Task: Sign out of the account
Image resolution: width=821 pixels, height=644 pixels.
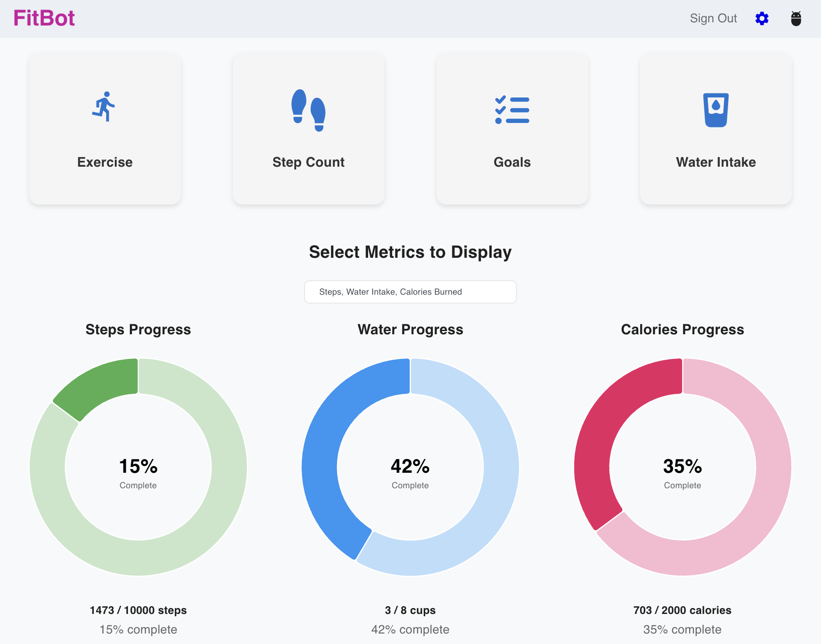Action: (x=713, y=18)
